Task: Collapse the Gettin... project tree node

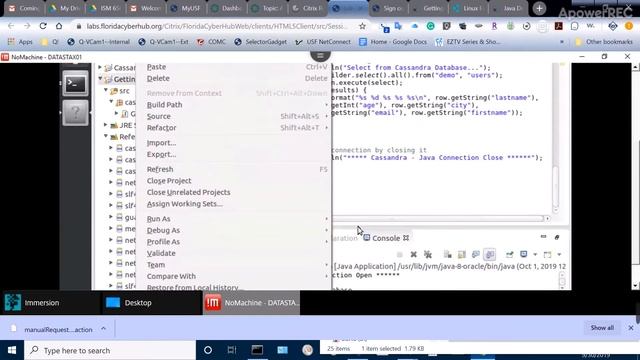Action: coord(100,78)
